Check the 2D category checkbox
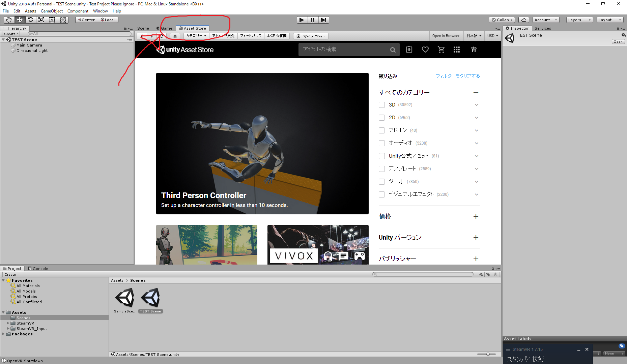Viewport: 627px width, 364px height. [x=381, y=117]
